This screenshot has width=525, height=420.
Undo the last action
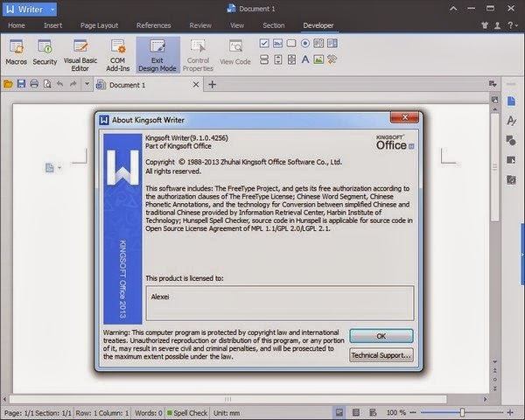point(59,84)
